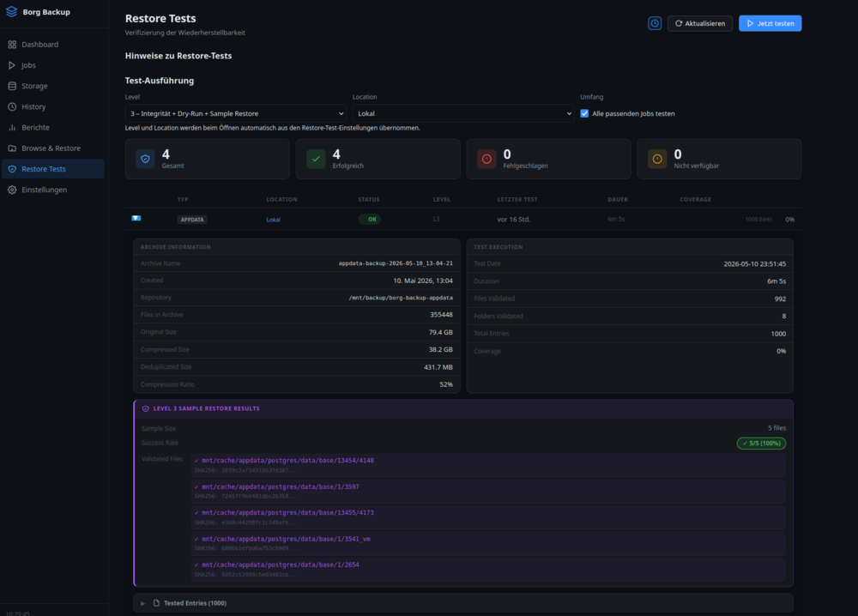This screenshot has height=616, width=858.
Task: Click the Berichte bar chart icon
Action: 12,128
